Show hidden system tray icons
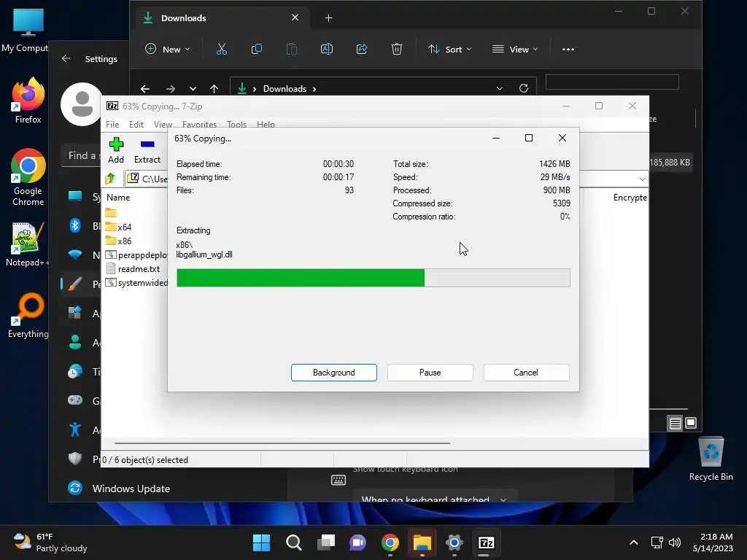Image resolution: width=747 pixels, height=560 pixels. [x=634, y=542]
